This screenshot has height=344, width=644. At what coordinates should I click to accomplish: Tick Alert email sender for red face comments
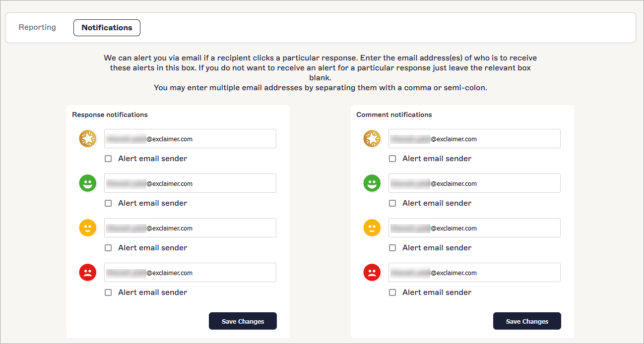[392, 292]
